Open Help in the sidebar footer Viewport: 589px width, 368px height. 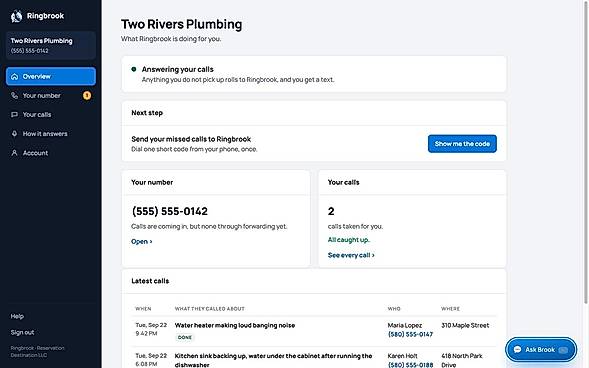pyautogui.click(x=17, y=317)
